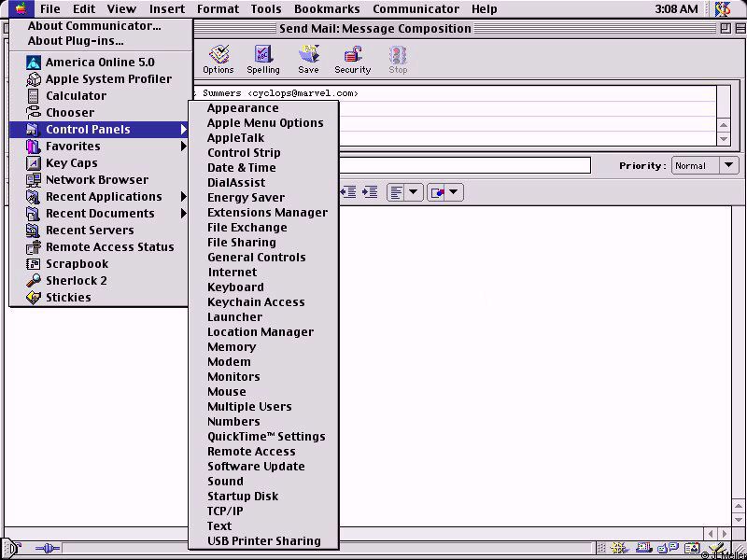
Task: Click the Composer icon in component bar
Action: click(x=715, y=549)
